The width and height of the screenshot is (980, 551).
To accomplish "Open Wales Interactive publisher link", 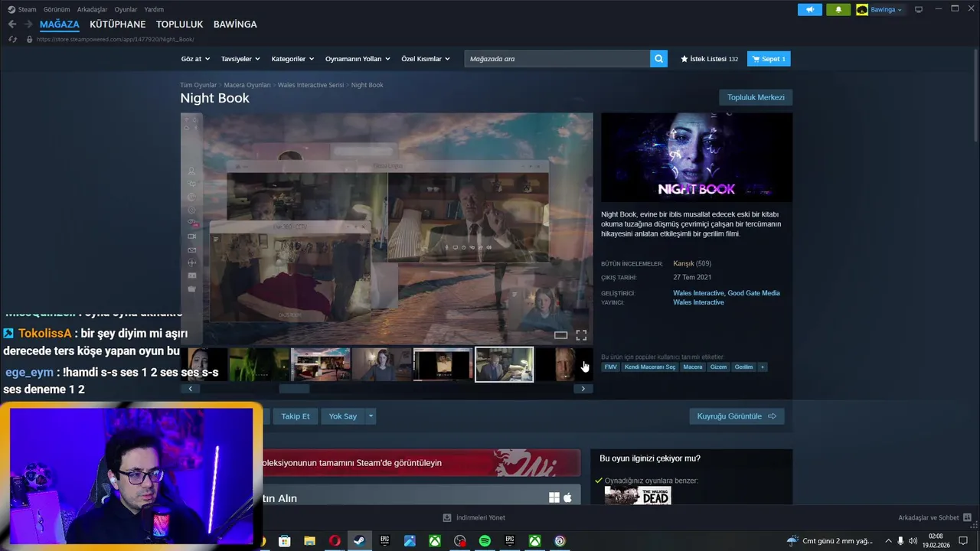I will point(698,302).
